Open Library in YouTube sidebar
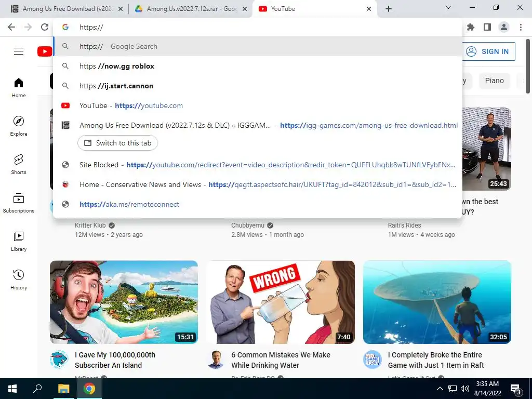 [x=19, y=241]
